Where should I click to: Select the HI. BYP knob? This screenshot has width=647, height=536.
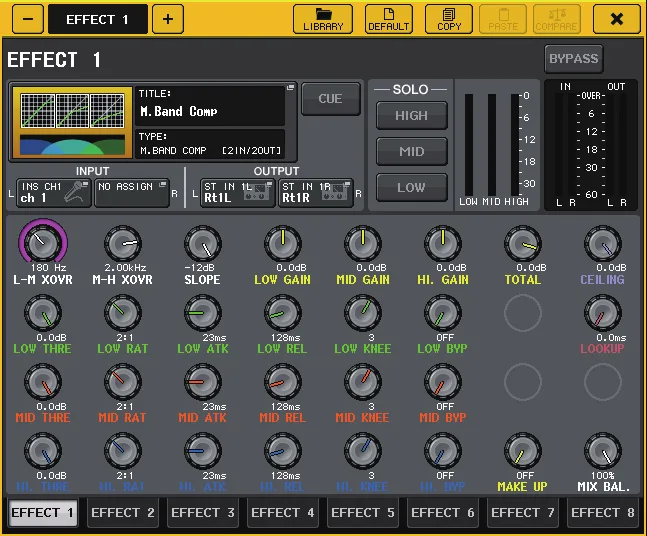[443, 451]
